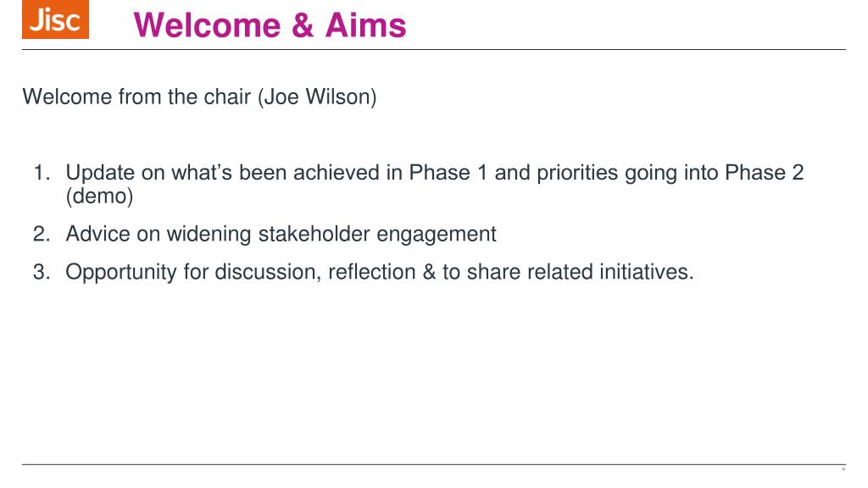Image resolution: width=868 pixels, height=488 pixels.
Task: Click the small marker in bottom-right corner
Action: point(843,469)
